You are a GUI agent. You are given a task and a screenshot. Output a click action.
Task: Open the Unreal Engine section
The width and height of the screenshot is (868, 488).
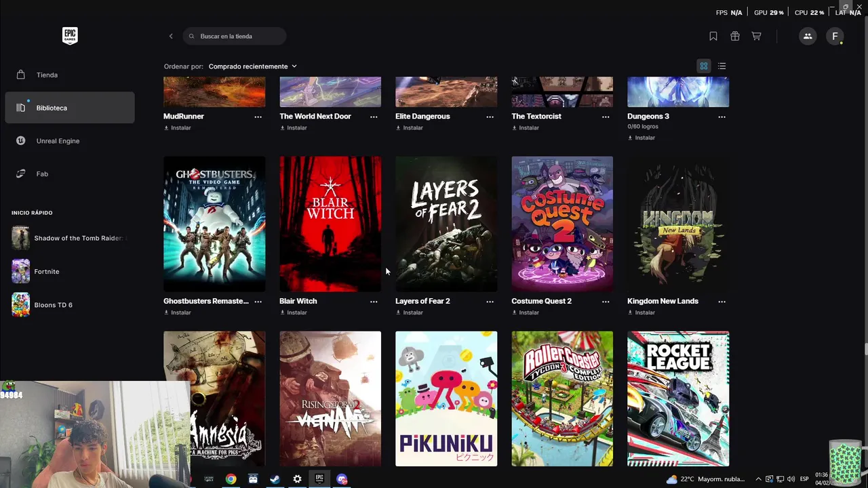pyautogui.click(x=70, y=141)
